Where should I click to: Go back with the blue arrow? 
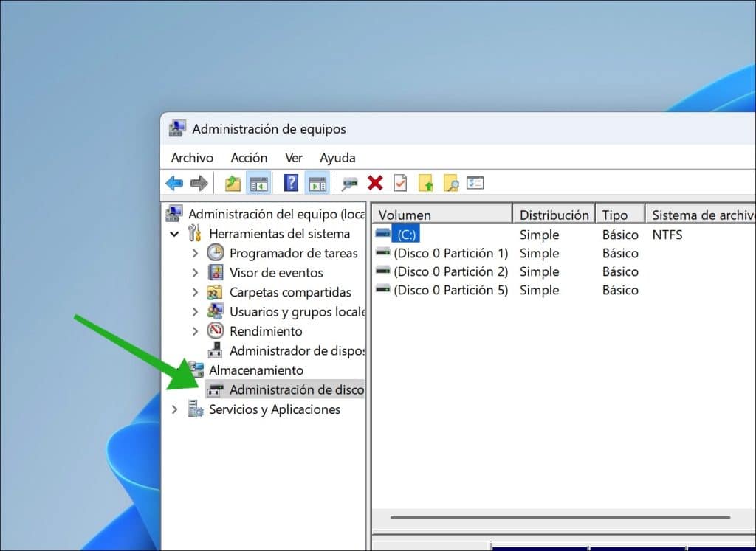174,184
